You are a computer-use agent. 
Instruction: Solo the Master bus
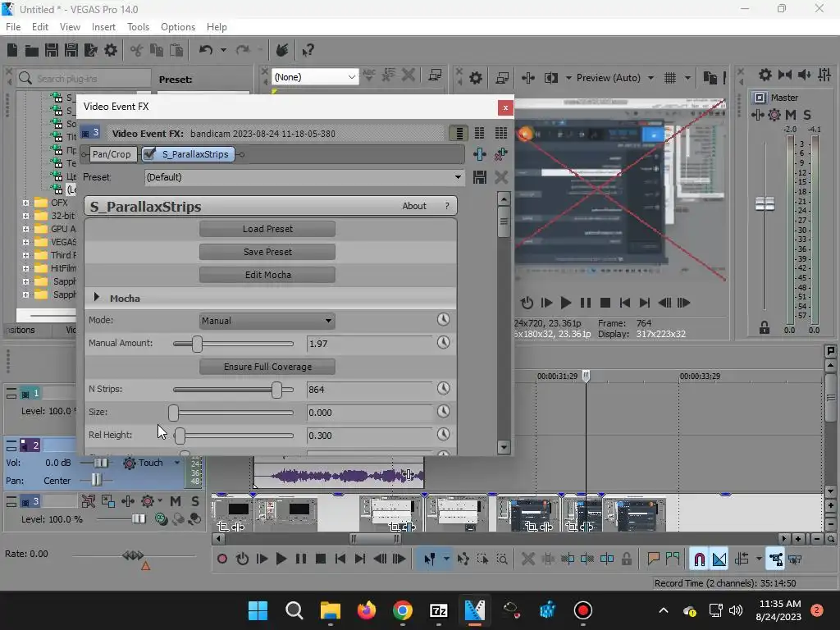(x=807, y=115)
